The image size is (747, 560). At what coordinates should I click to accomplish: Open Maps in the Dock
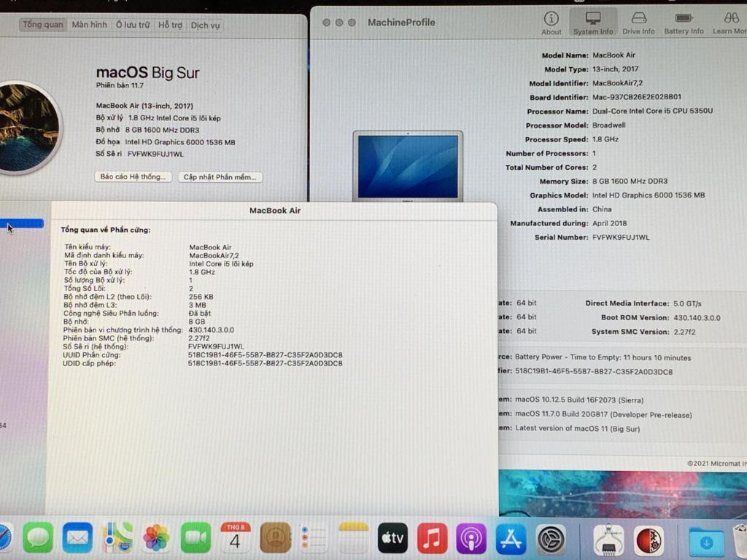tap(117, 538)
